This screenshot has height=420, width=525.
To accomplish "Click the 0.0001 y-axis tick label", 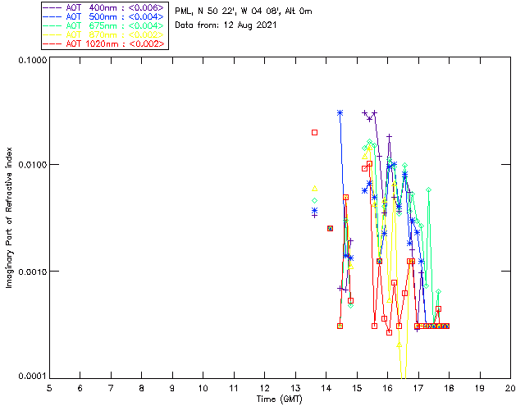I will [x=30, y=377].
